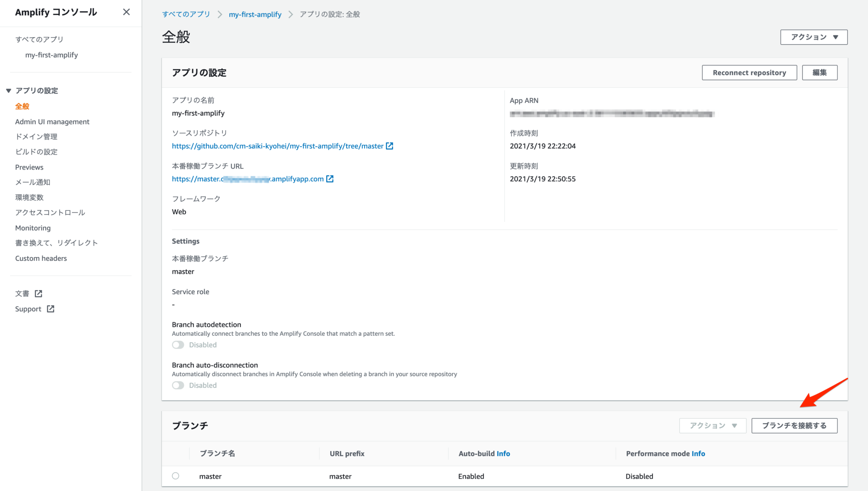Go back via すべてのアプリ breadcrumb

[186, 14]
